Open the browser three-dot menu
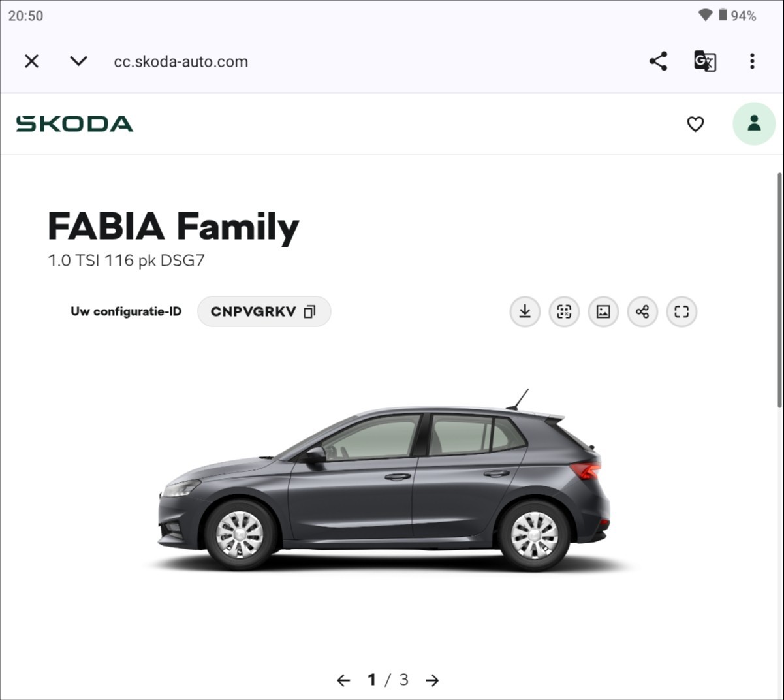This screenshot has height=700, width=784. click(x=752, y=61)
